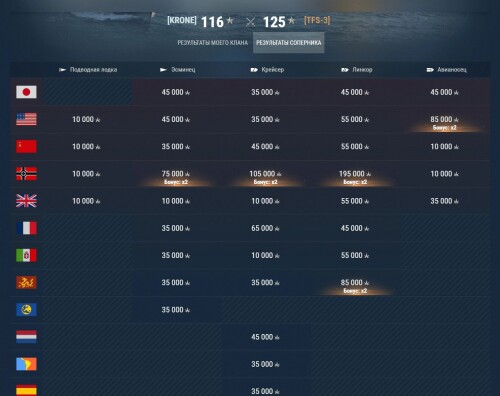
Task: Click the Japan flag icon
Action: (26, 92)
